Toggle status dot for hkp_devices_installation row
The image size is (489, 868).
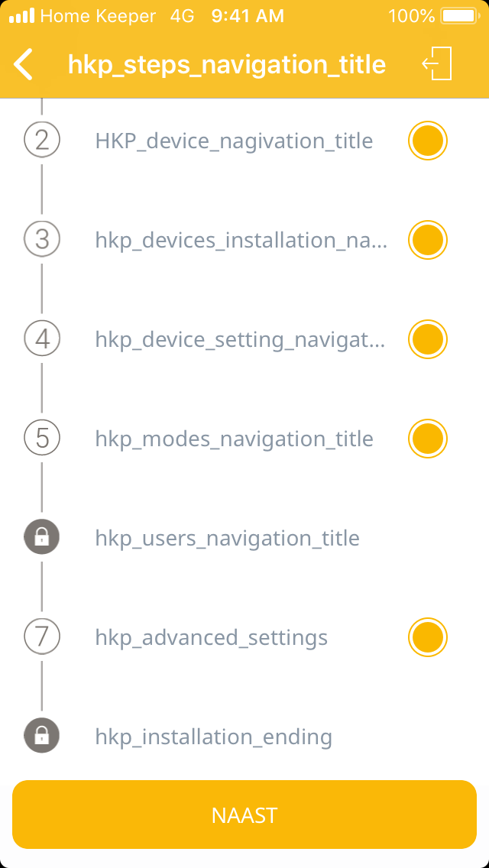pyautogui.click(x=427, y=240)
